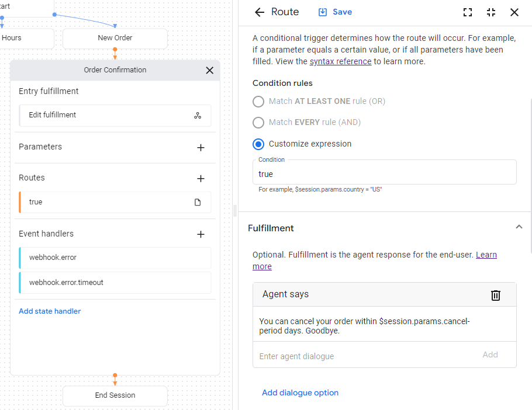This screenshot has height=410, width=532.
Task: Open the webhook.error.timeout event handler
Action: point(115,283)
